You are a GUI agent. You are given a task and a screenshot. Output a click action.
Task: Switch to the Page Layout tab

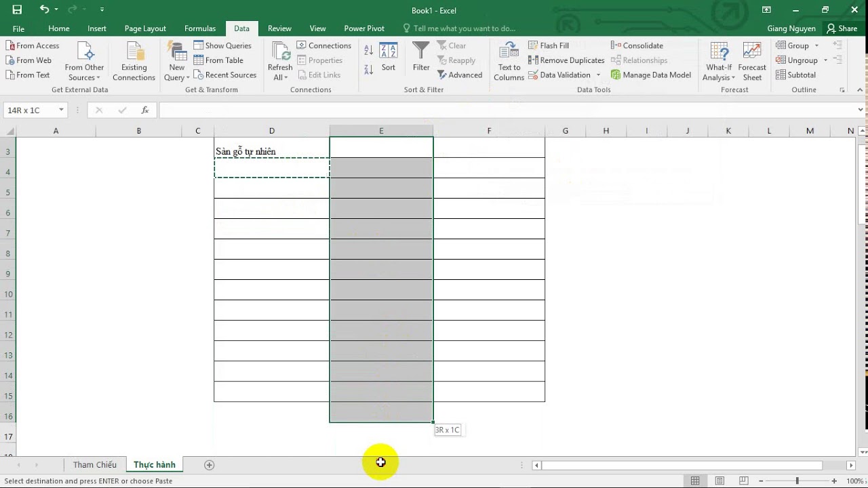coord(145,28)
